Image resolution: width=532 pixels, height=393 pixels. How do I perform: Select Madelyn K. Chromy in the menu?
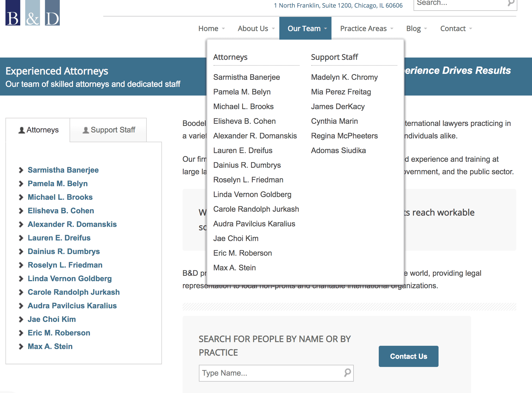344,77
